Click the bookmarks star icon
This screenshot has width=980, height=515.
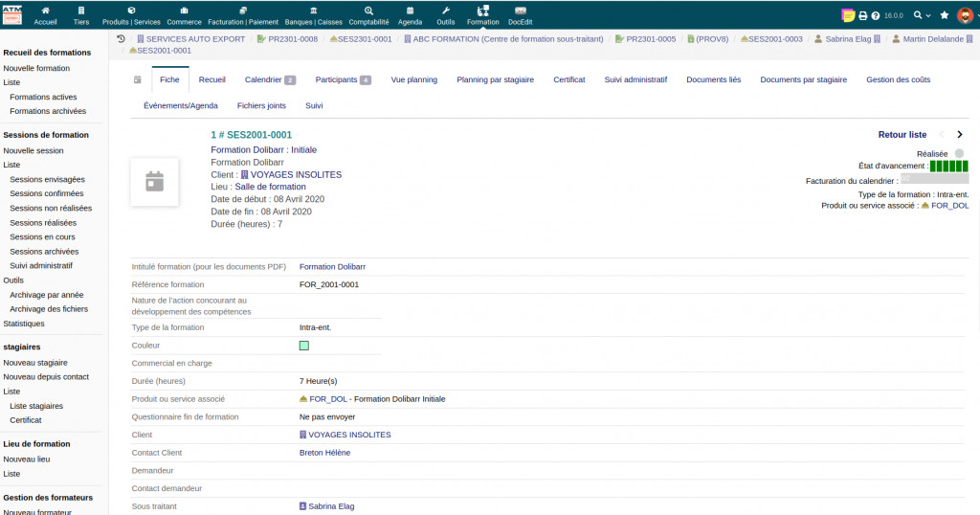click(x=945, y=15)
